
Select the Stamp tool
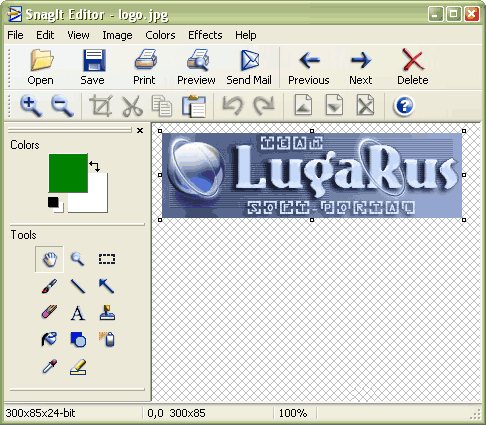(x=107, y=313)
